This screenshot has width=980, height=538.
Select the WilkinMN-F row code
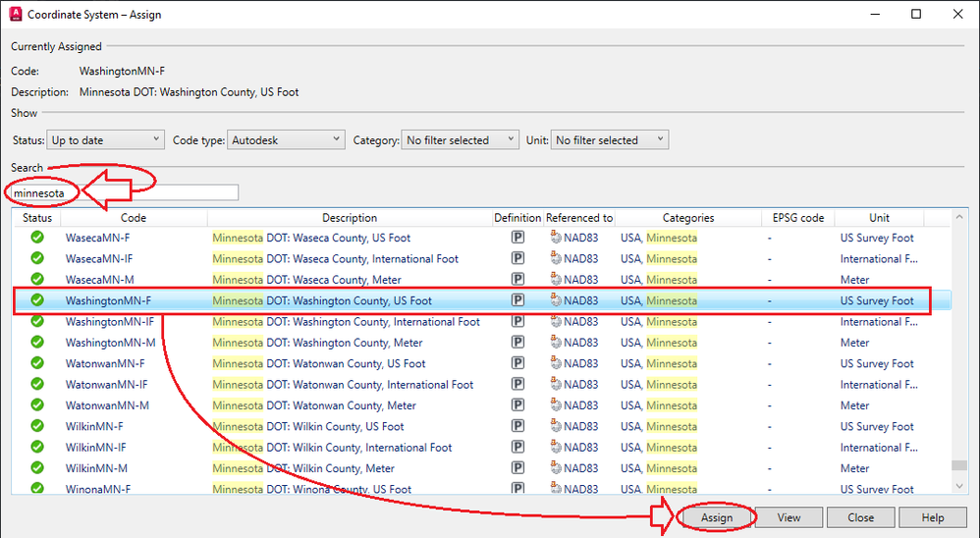94,426
